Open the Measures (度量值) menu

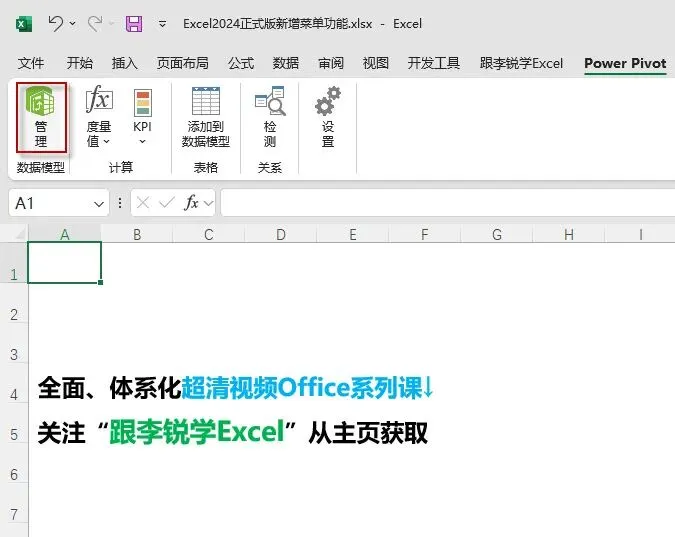(x=99, y=117)
